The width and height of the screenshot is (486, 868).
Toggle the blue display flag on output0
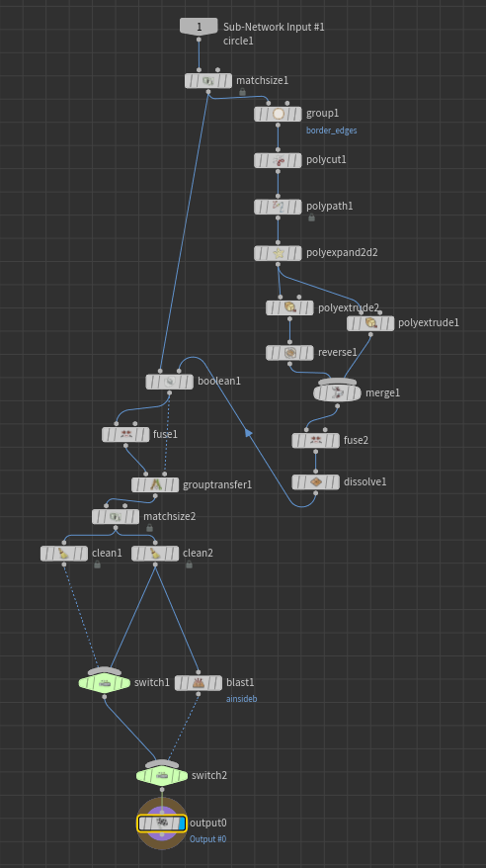click(182, 824)
